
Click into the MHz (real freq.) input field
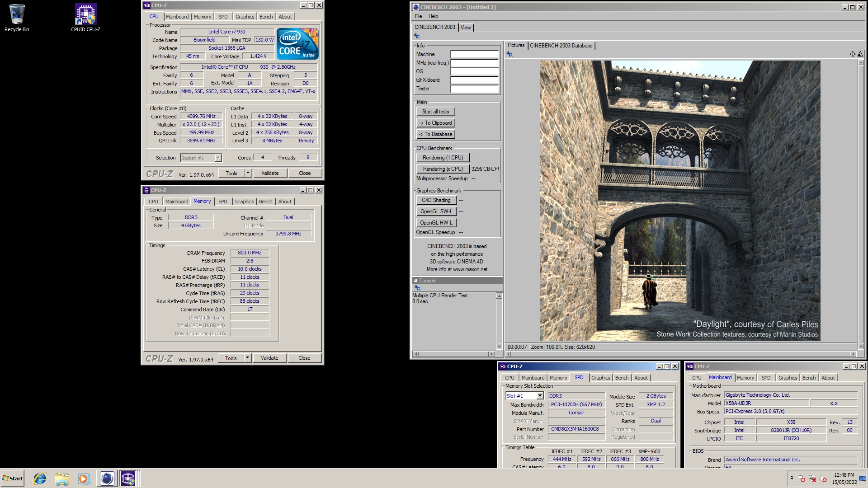pyautogui.click(x=474, y=63)
